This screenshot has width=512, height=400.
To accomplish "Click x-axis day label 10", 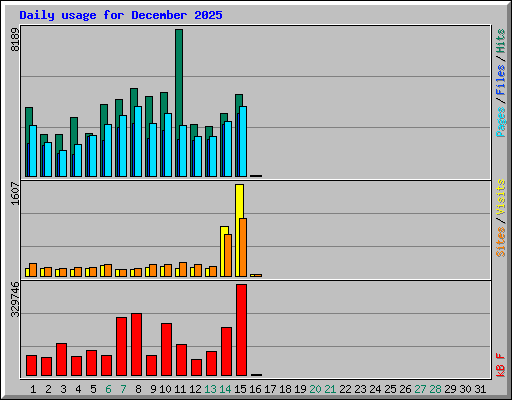I will click(165, 389).
